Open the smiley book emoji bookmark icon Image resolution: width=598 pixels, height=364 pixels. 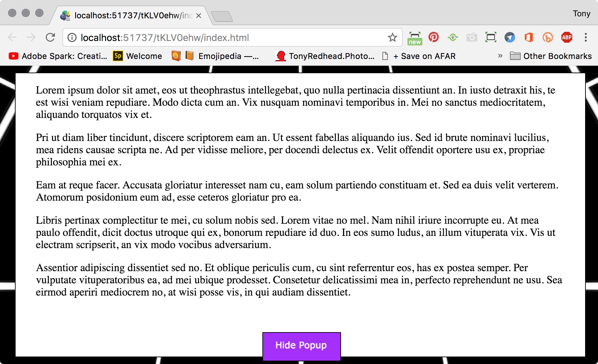point(176,56)
